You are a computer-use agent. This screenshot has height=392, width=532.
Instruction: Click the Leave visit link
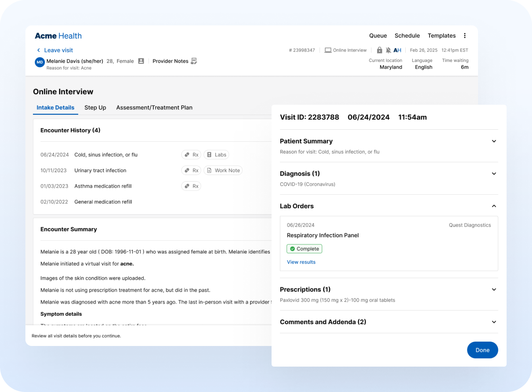pos(58,50)
